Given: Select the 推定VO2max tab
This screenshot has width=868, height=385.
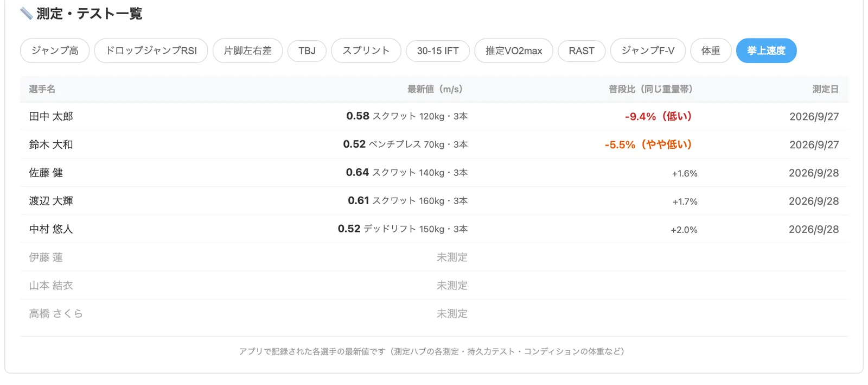Looking at the screenshot, I should pos(514,51).
